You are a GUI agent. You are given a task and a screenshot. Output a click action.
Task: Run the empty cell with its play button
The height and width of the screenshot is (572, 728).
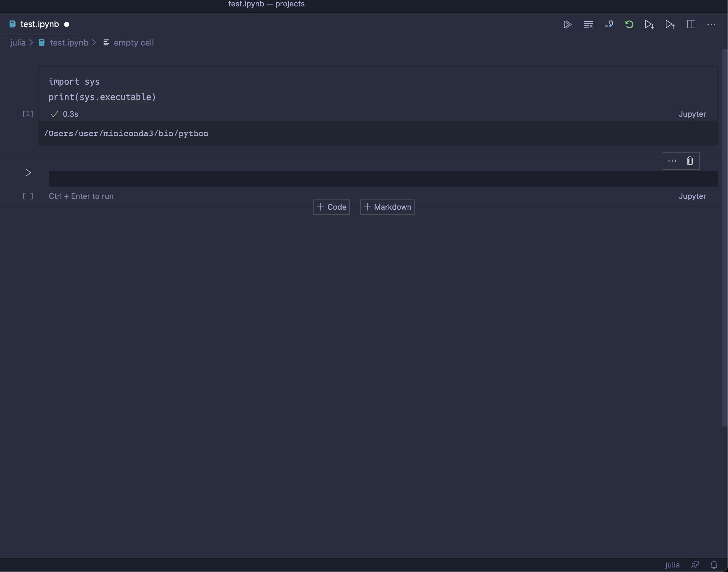click(28, 172)
